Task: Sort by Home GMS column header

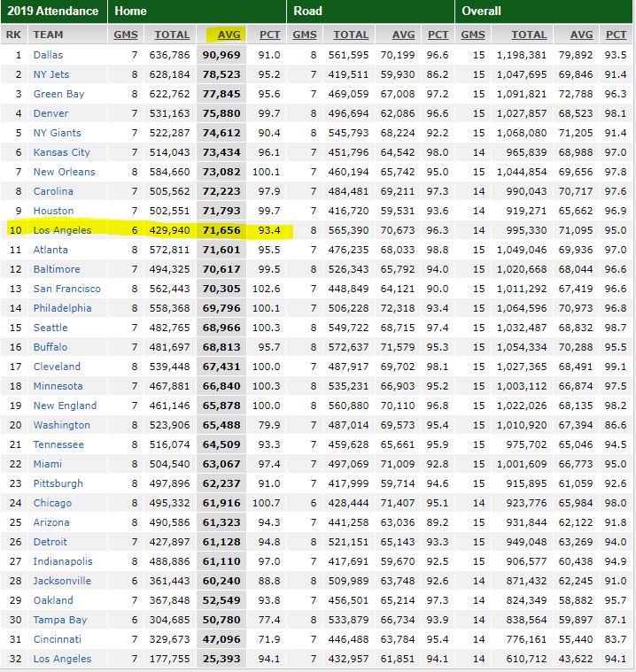Action: click(126, 35)
